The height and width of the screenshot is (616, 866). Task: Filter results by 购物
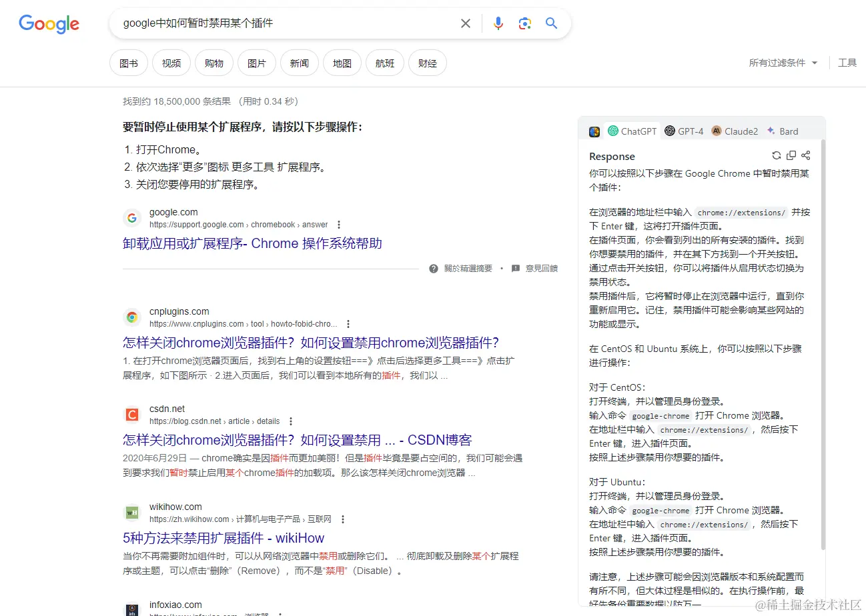point(214,63)
